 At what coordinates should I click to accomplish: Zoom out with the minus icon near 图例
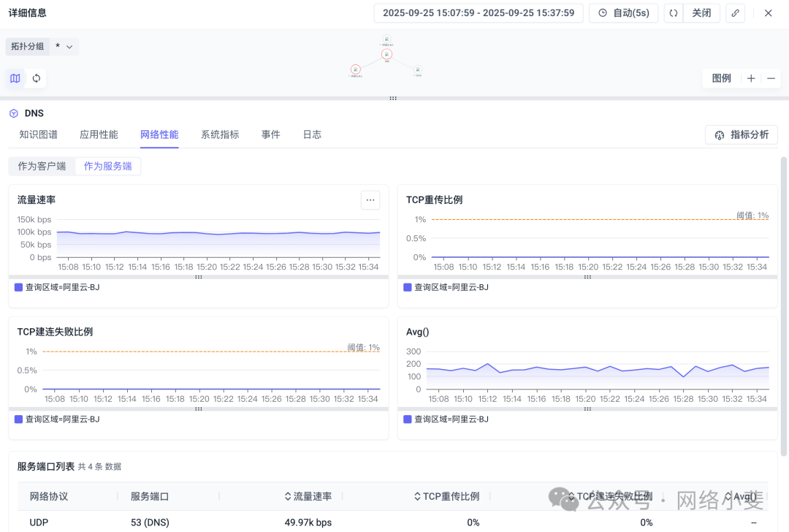point(771,78)
